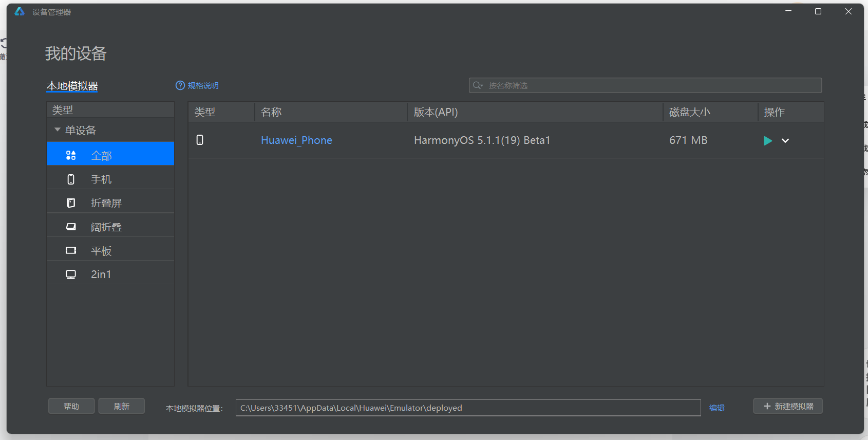868x440 pixels.
Task: Open more actions chevron for Huawei_Phone
Action: 785,141
